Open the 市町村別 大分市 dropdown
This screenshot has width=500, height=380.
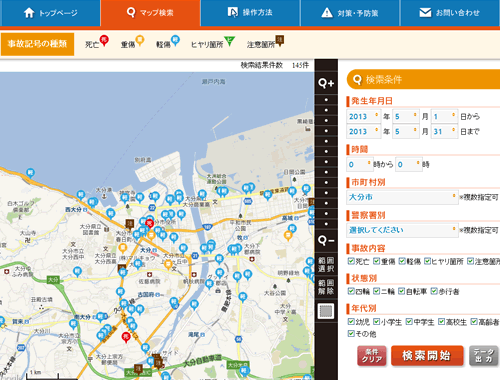402,197
